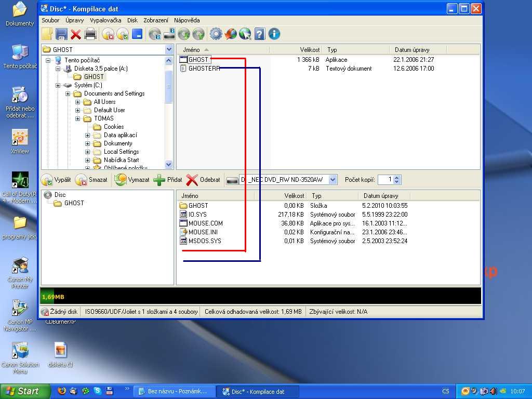532x399 pixels.
Task: Increase the Počet kopií copies spinner
Action: pos(397,177)
